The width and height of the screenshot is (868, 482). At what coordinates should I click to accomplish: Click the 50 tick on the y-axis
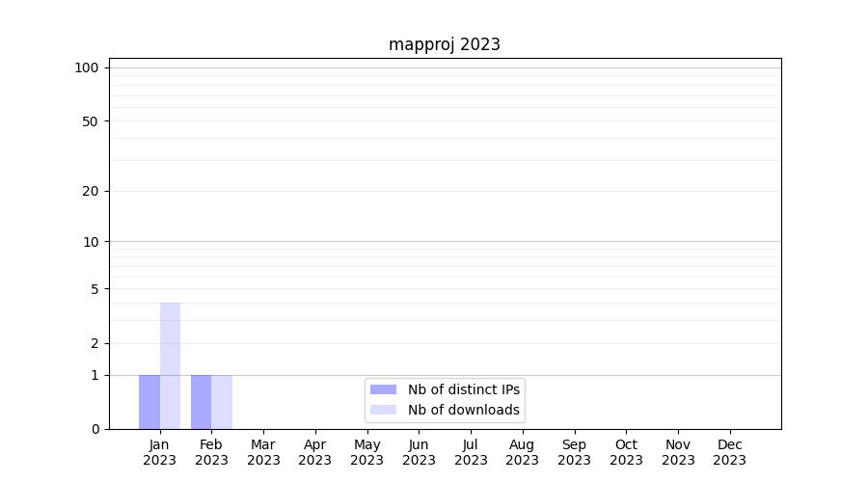pos(91,121)
